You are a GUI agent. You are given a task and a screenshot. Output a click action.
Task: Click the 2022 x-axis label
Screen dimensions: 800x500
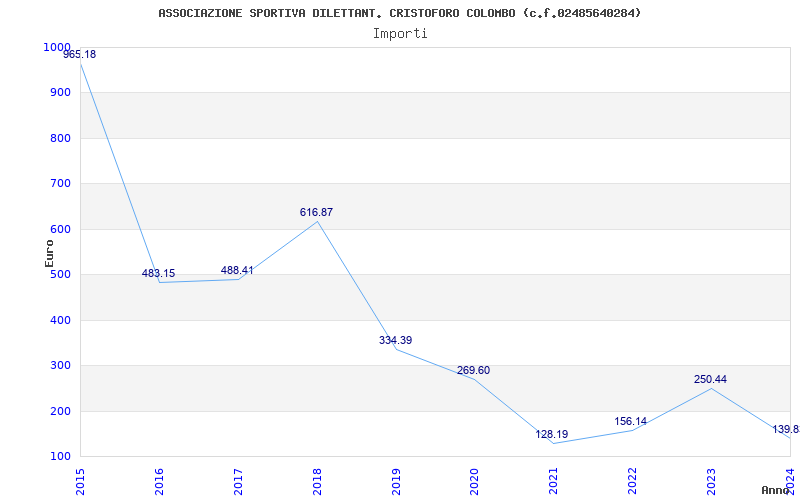632,481
